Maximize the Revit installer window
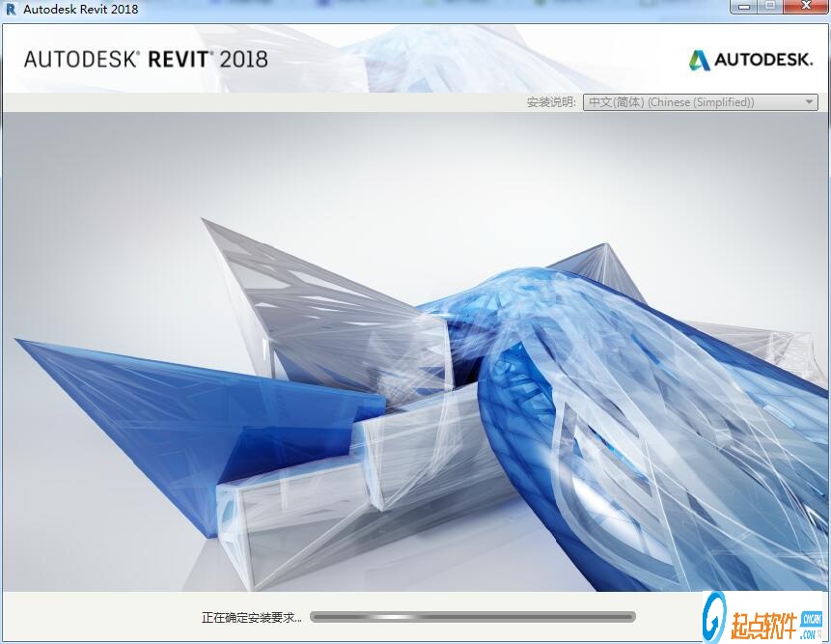 [x=771, y=7]
